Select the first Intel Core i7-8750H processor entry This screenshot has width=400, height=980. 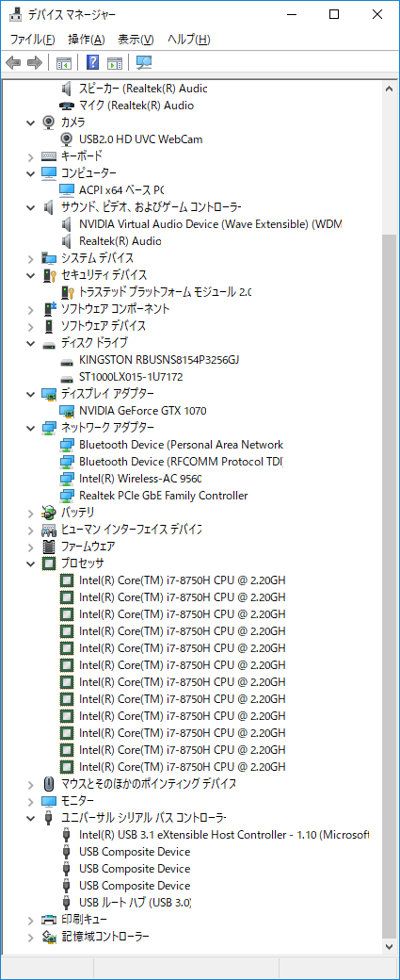[x=183, y=580]
